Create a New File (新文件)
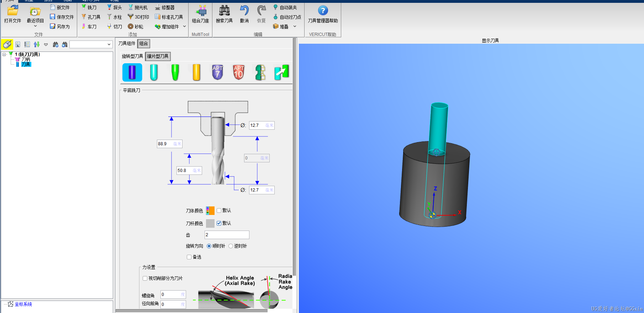 click(60, 7)
